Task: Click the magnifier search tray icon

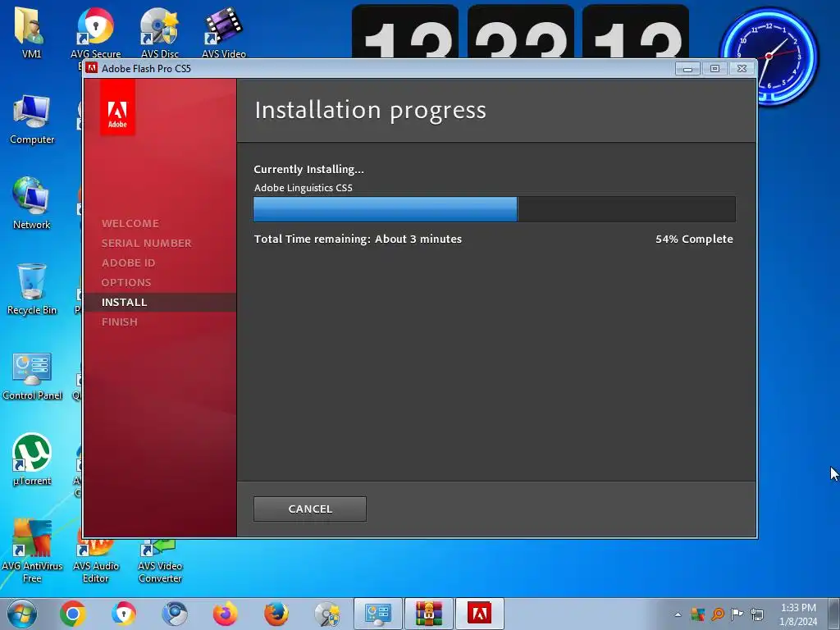Action: [717, 614]
